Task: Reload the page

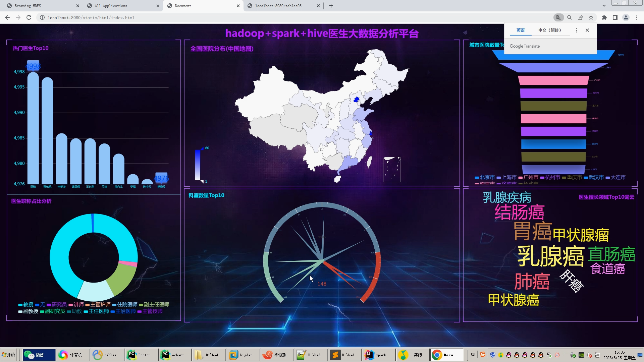Action: point(29,17)
